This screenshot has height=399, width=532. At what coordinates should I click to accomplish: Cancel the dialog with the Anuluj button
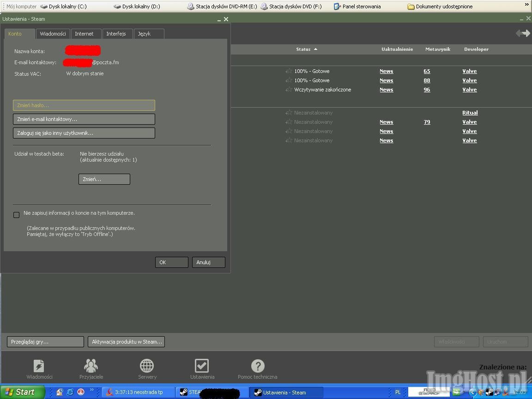tap(209, 262)
